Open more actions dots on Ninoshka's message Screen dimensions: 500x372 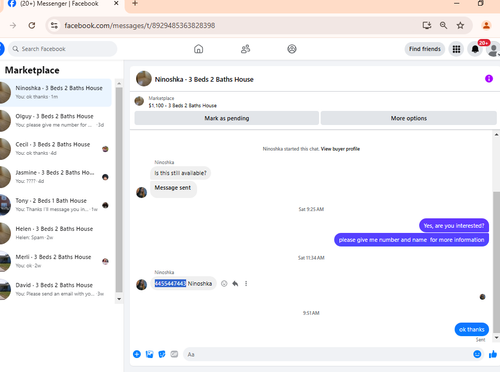click(x=246, y=284)
